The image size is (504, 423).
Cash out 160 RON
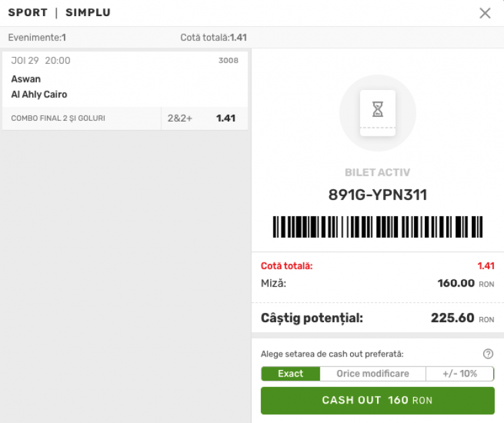(378, 400)
